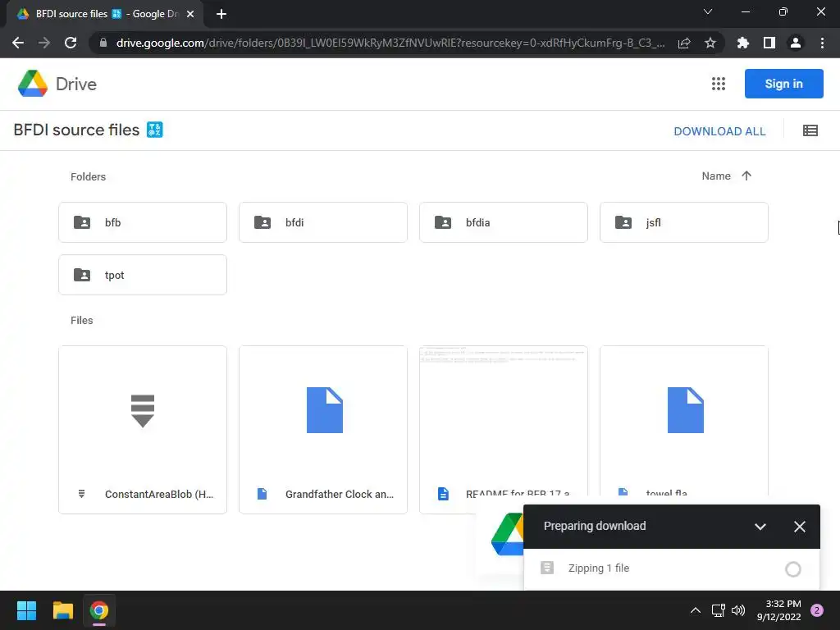The image size is (840, 630).
Task: Open the Google apps grid
Action: (x=719, y=84)
